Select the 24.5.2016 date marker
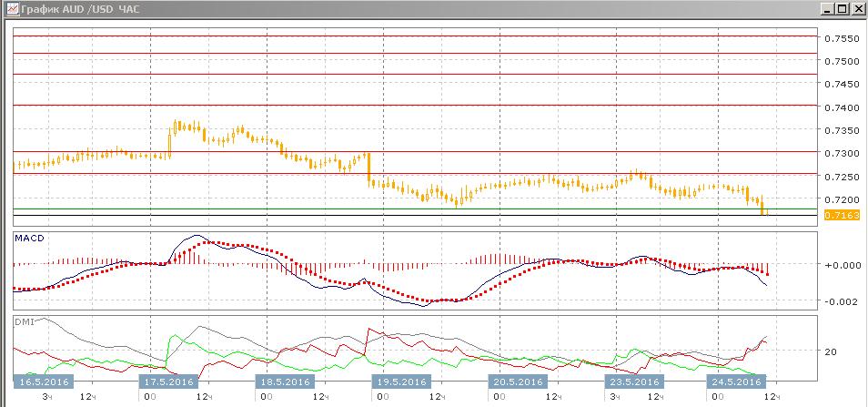 (736, 382)
